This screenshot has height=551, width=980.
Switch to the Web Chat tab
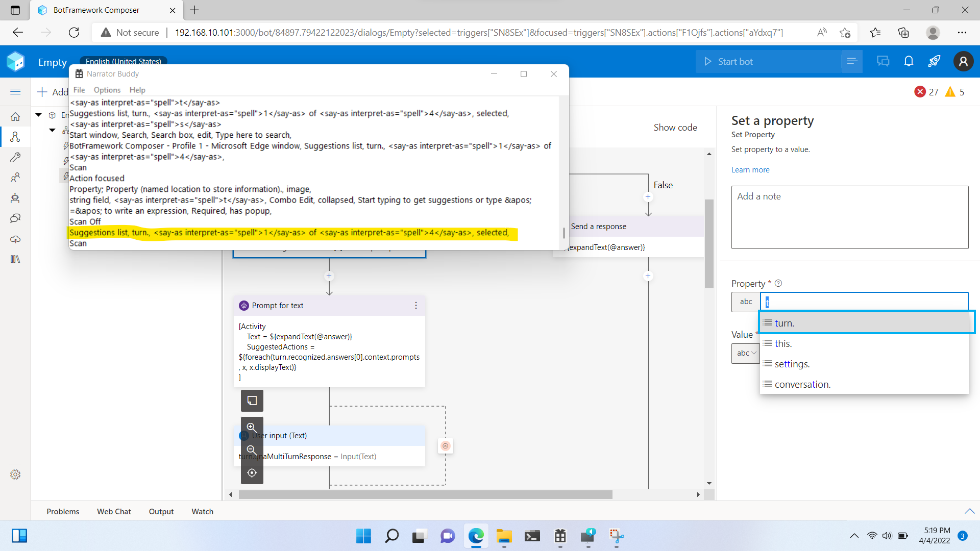(114, 511)
